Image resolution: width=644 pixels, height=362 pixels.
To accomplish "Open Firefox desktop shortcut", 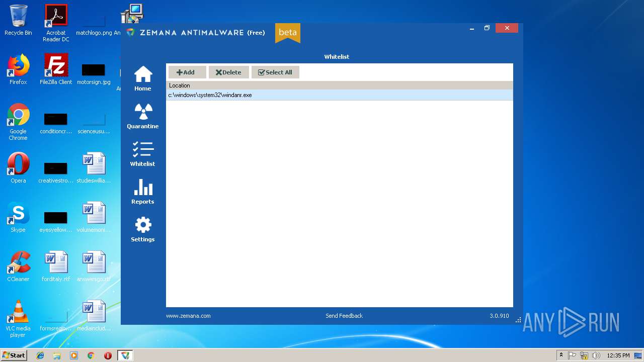I will coord(18,69).
